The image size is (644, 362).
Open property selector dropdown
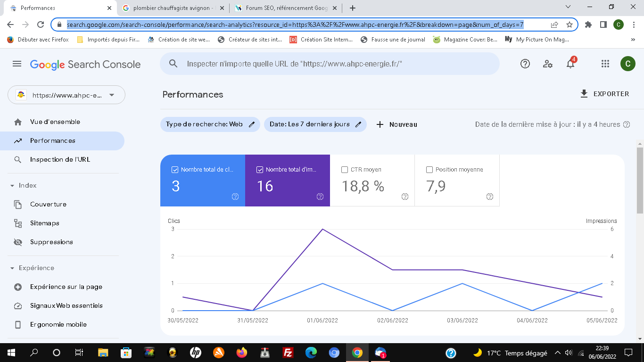point(66,95)
